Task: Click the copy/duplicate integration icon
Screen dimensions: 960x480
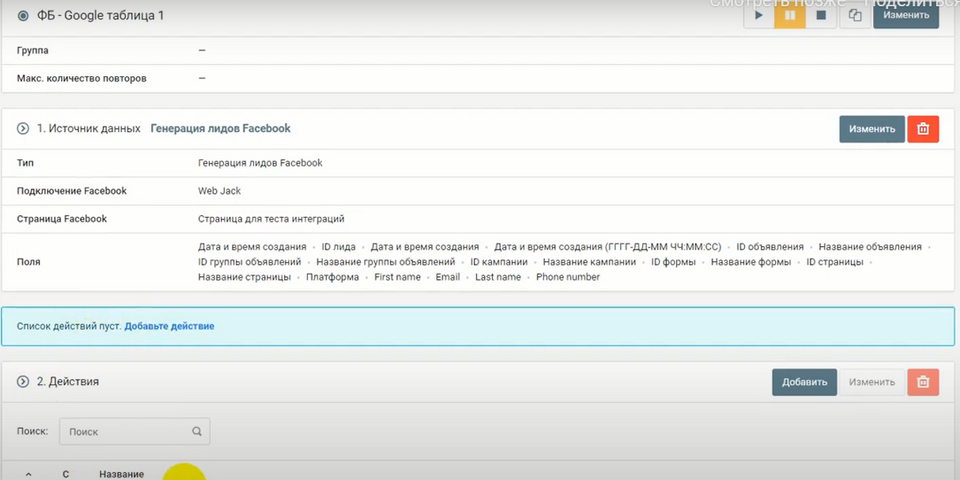Action: point(855,15)
